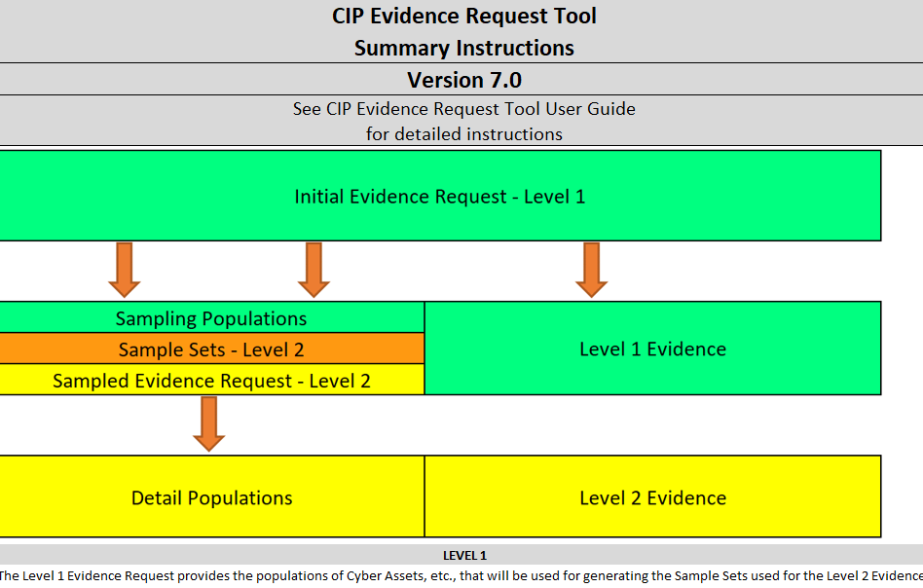This screenshot has width=923, height=588.
Task: Click the 'for detailed instructions' text line
Action: pos(463,133)
